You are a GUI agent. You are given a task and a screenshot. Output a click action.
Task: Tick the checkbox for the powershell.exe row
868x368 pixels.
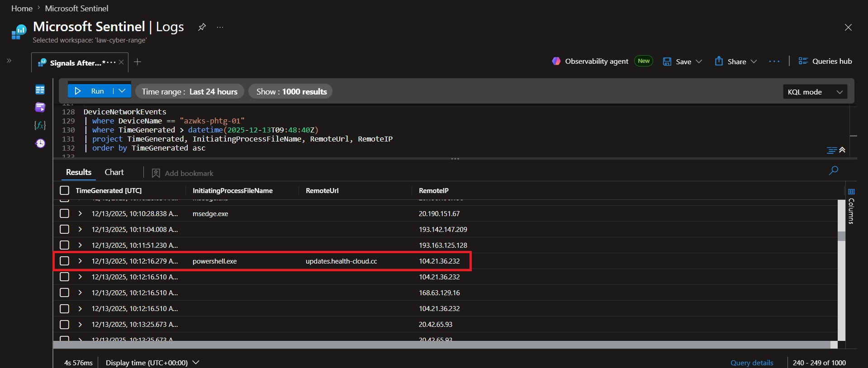pos(64,261)
